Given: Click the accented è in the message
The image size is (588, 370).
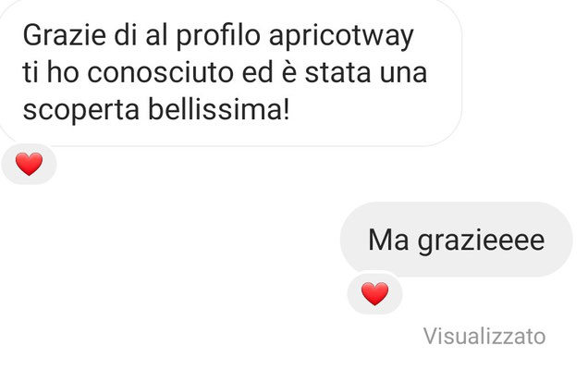Looking at the screenshot, I should click(x=288, y=72).
